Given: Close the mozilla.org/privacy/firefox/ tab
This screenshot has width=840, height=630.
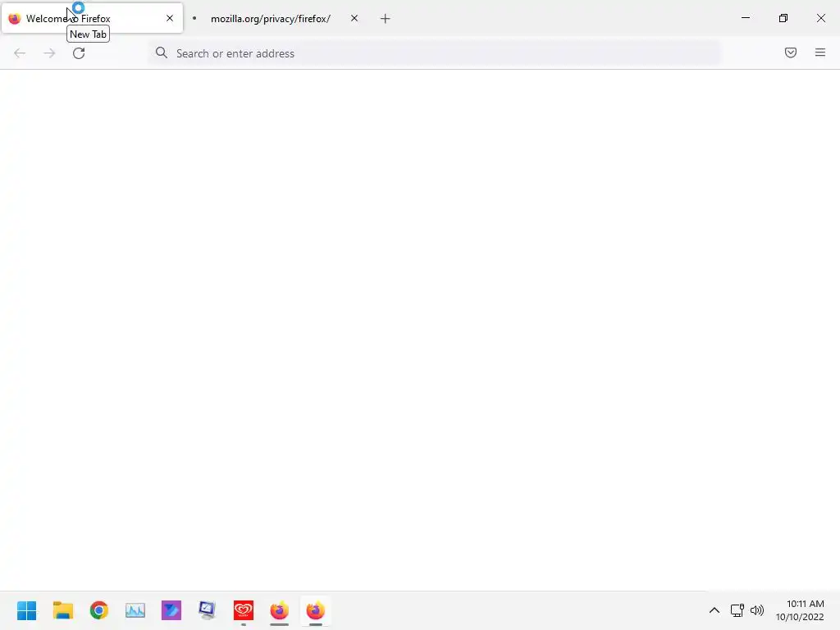Looking at the screenshot, I should click(354, 18).
